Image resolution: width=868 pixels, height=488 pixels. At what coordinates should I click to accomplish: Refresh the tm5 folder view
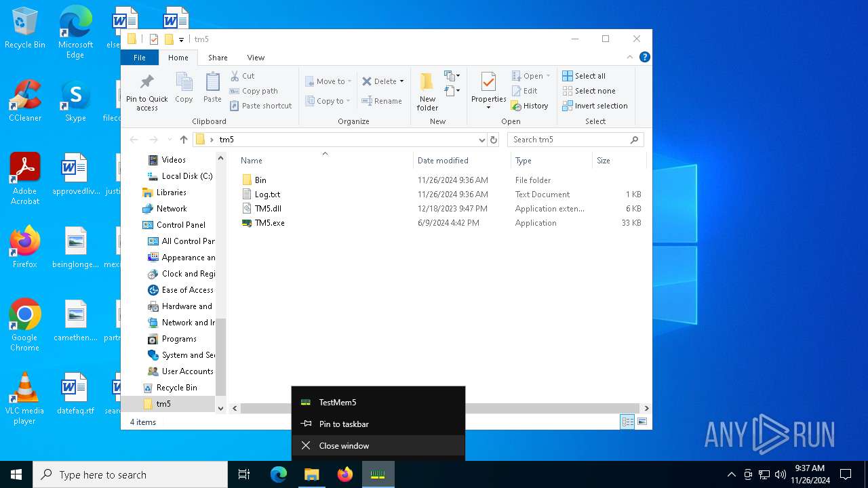494,140
